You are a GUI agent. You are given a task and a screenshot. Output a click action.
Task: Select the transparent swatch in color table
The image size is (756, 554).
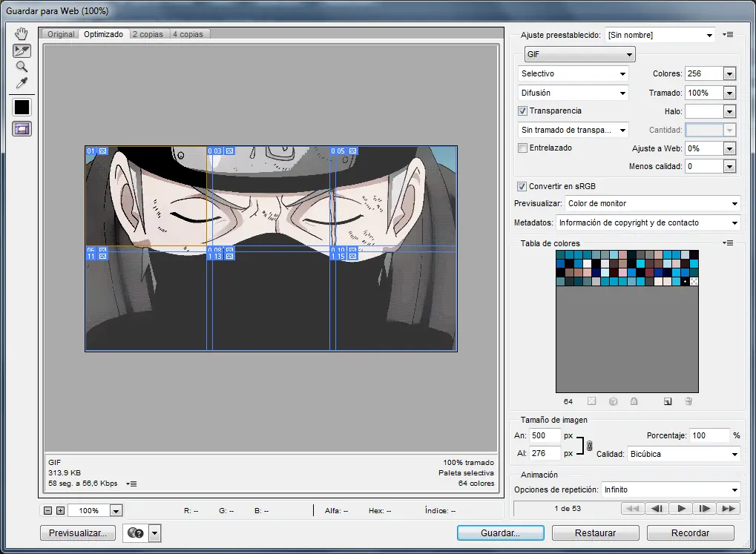coord(694,282)
